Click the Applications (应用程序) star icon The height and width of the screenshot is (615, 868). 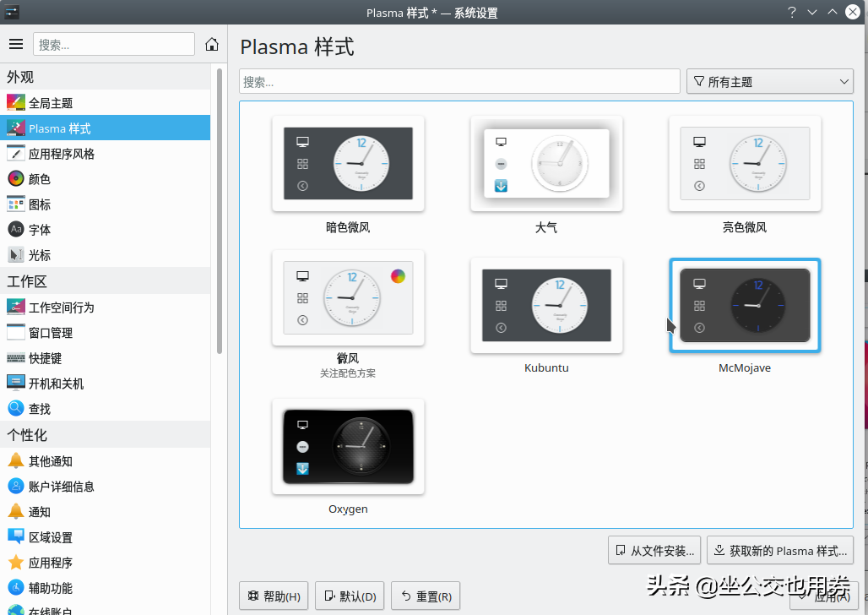click(16, 563)
